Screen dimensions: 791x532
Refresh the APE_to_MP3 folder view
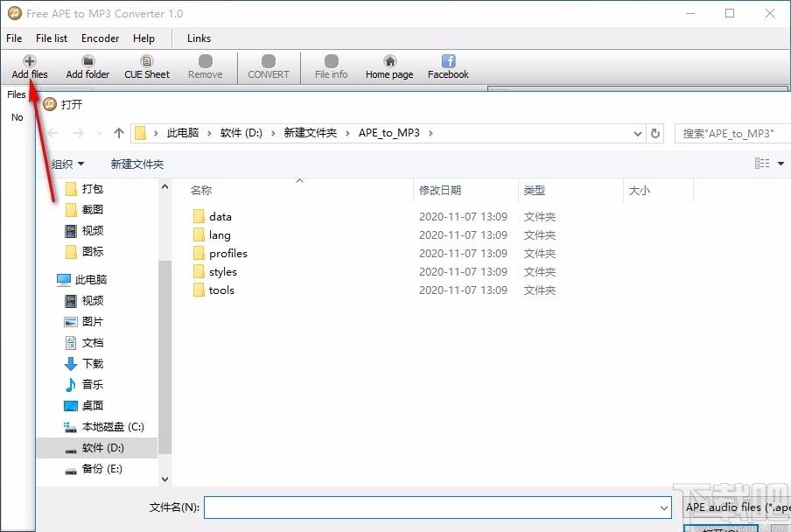[x=654, y=133]
